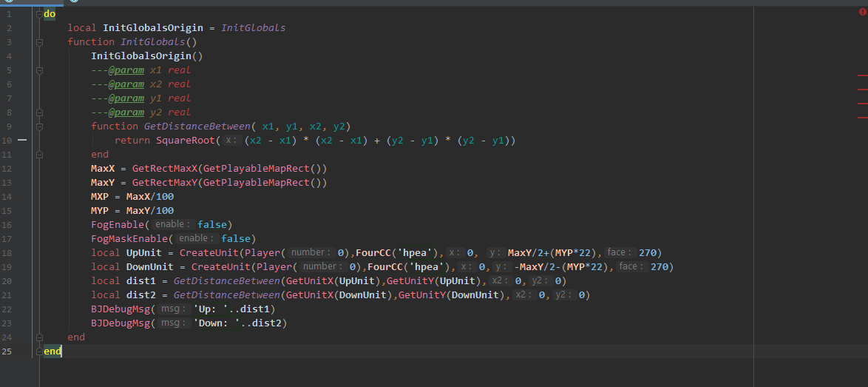The width and height of the screenshot is (868, 387).
Task: Click 'GetUnitX(UpUnit)' on line 20
Action: (333, 281)
